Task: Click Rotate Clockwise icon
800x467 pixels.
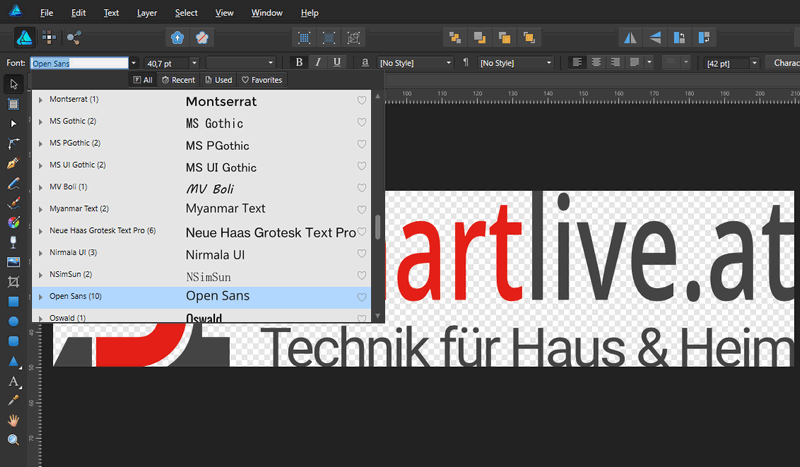Action: 705,37
